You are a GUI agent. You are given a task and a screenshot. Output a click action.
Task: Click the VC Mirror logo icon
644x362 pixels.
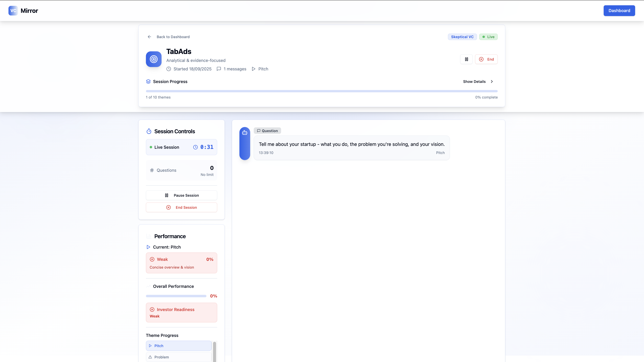pos(13,11)
